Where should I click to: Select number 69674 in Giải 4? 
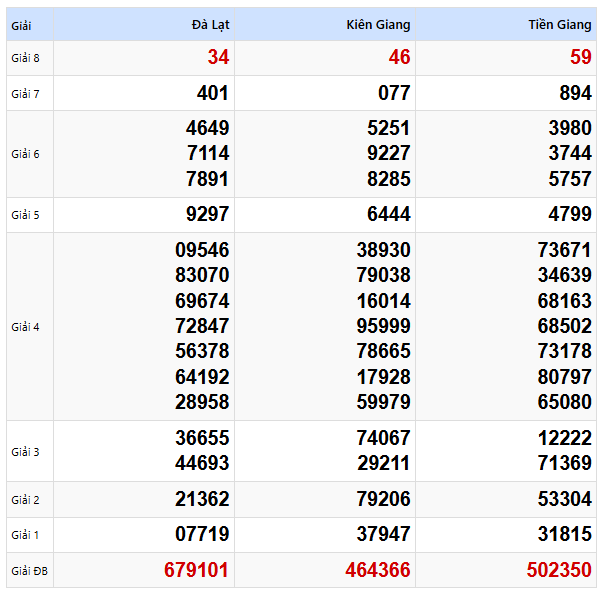click(x=202, y=301)
